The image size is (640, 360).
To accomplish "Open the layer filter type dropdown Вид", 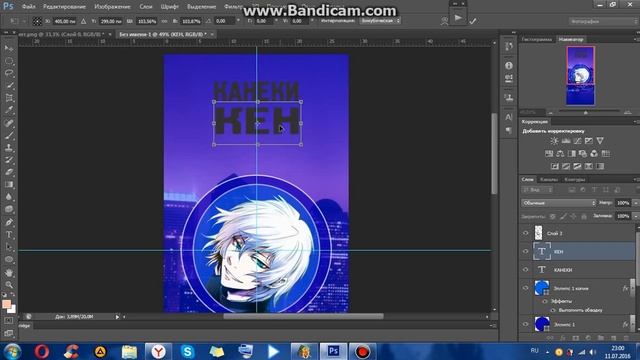I will 537,190.
